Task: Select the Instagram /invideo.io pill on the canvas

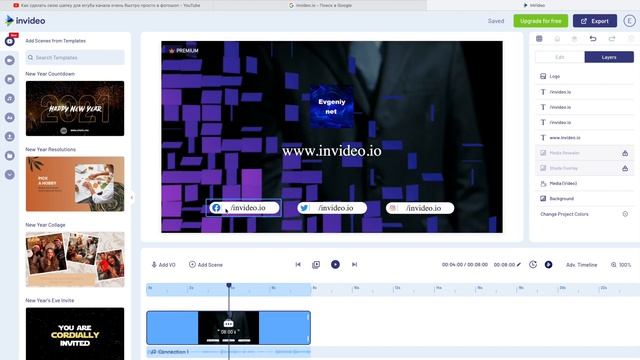Action: click(x=420, y=208)
